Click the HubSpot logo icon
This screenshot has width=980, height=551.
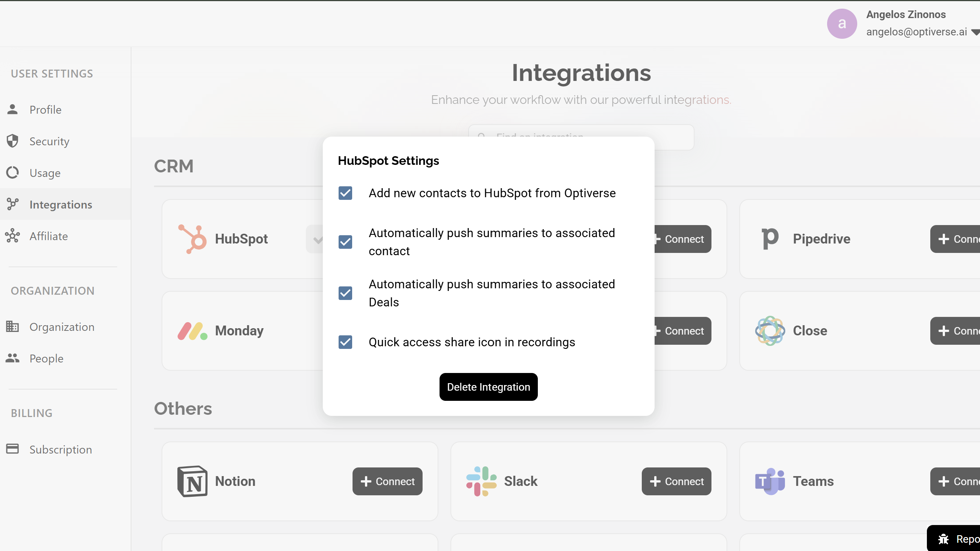[x=192, y=239]
